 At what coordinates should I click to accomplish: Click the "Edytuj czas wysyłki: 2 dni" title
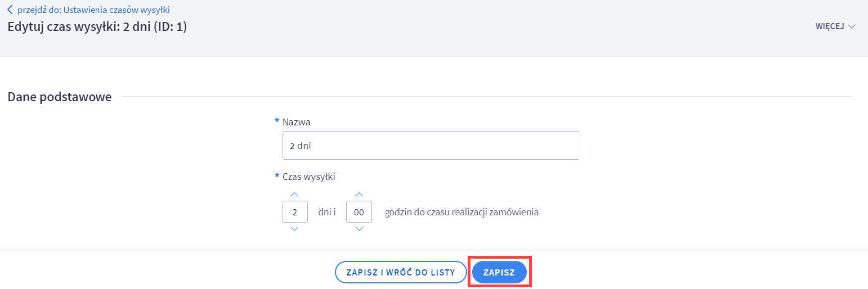click(x=97, y=27)
